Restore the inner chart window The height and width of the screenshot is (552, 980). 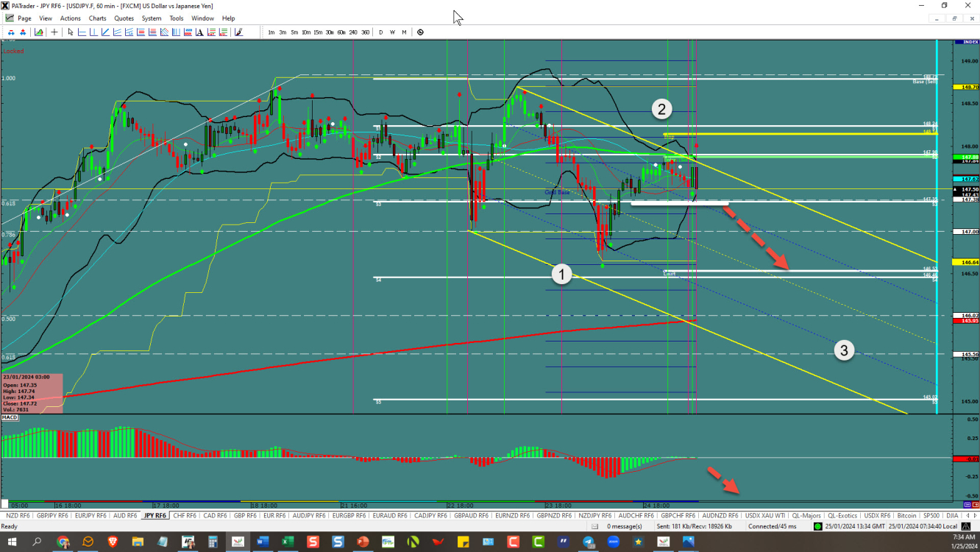956,18
